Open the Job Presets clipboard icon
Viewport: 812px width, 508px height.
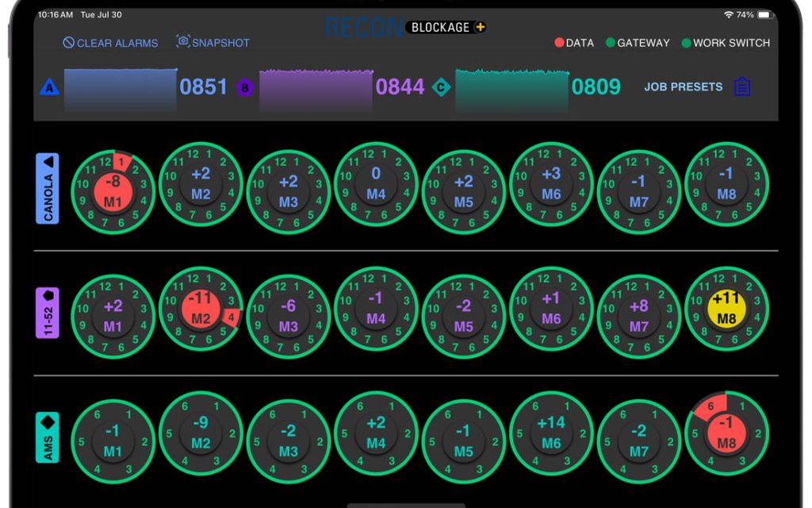tap(742, 87)
